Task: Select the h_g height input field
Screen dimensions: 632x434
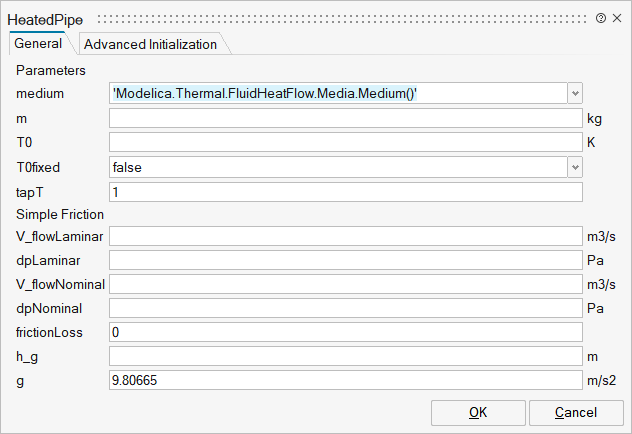Action: (346, 356)
